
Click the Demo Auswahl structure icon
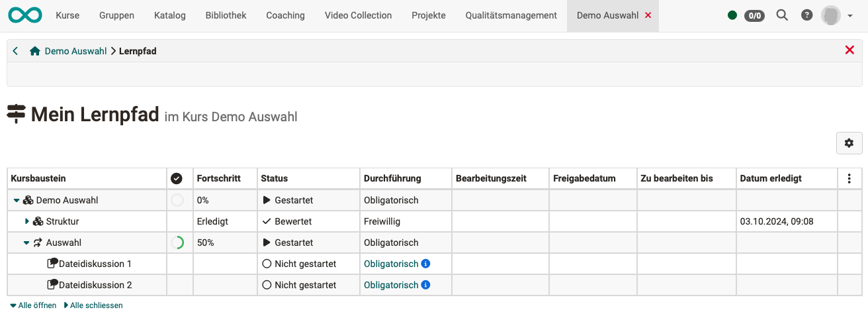[x=28, y=200]
